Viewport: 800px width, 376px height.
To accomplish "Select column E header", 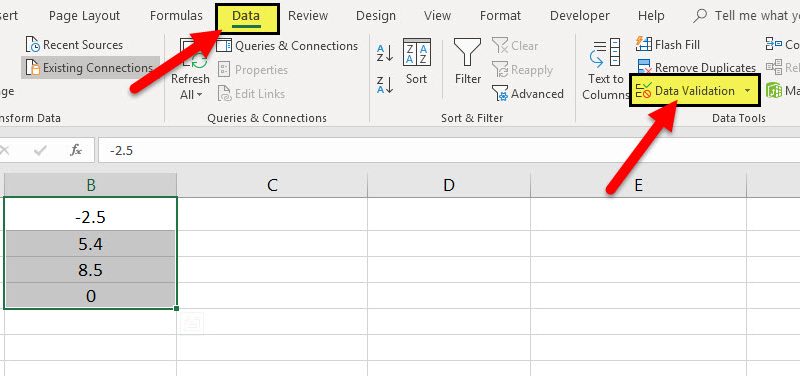I will pos(638,185).
